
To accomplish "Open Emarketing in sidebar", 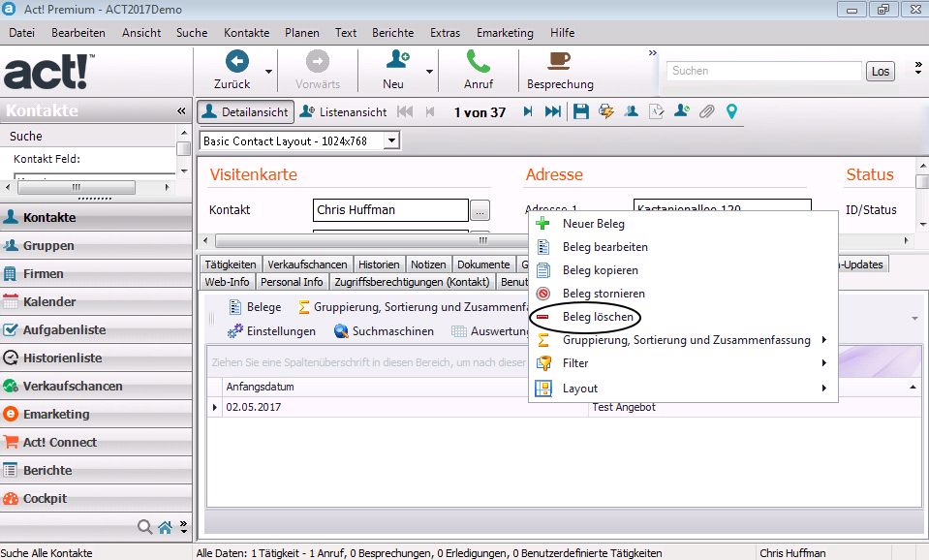I will (96, 415).
